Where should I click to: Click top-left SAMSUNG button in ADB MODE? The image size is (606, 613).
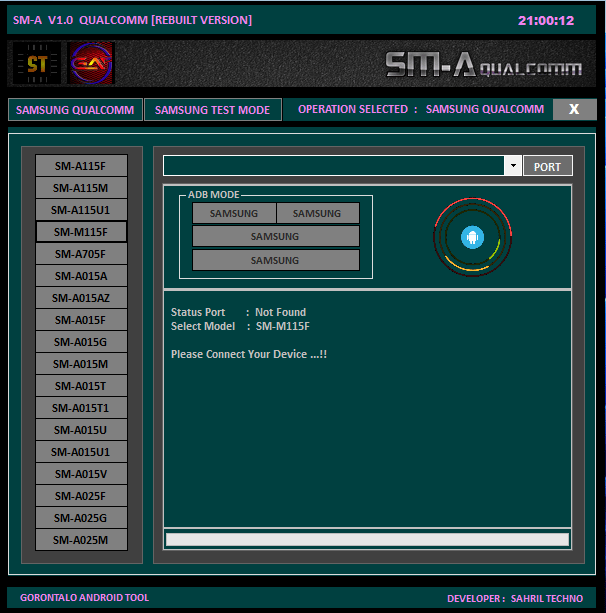234,213
